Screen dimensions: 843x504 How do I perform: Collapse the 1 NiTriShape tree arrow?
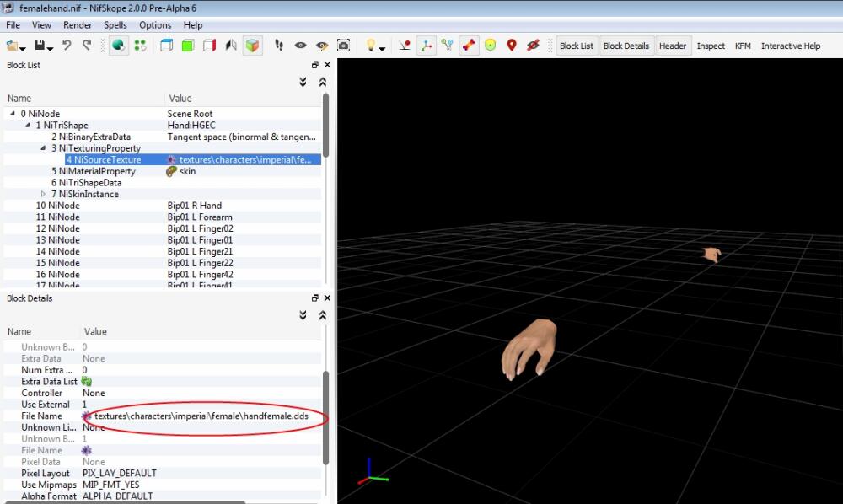coord(28,125)
